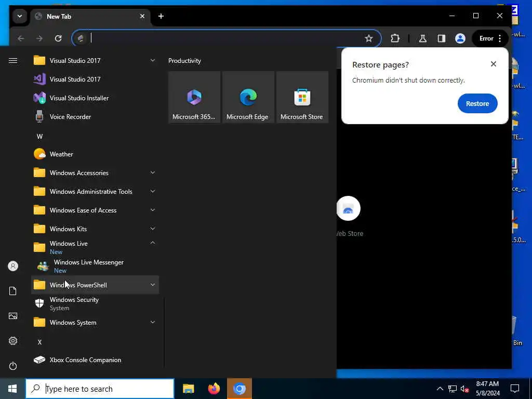Open File Explorer from taskbar
The width and height of the screenshot is (532, 399).
(x=188, y=389)
